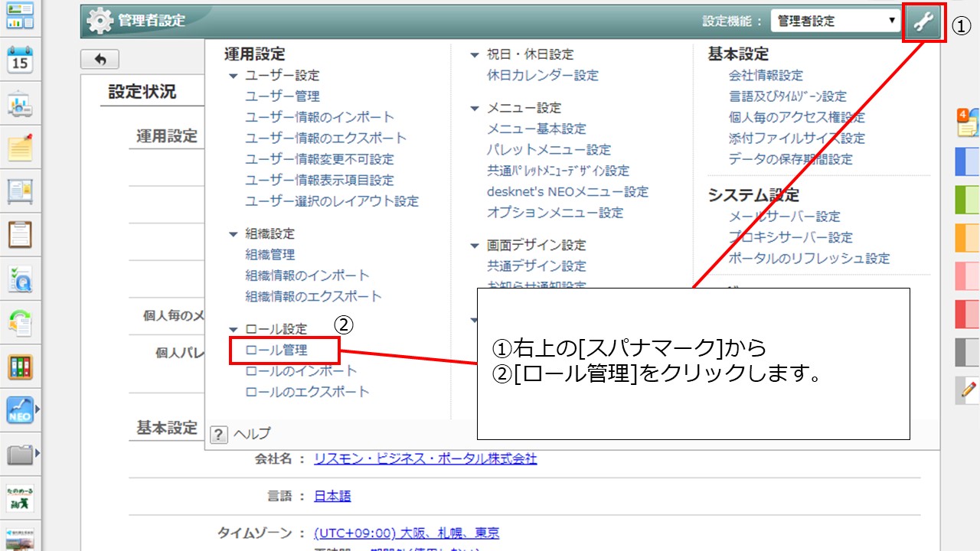Click the pencil edit icon on right edge
This screenshot has height=551, width=980.
(x=968, y=390)
